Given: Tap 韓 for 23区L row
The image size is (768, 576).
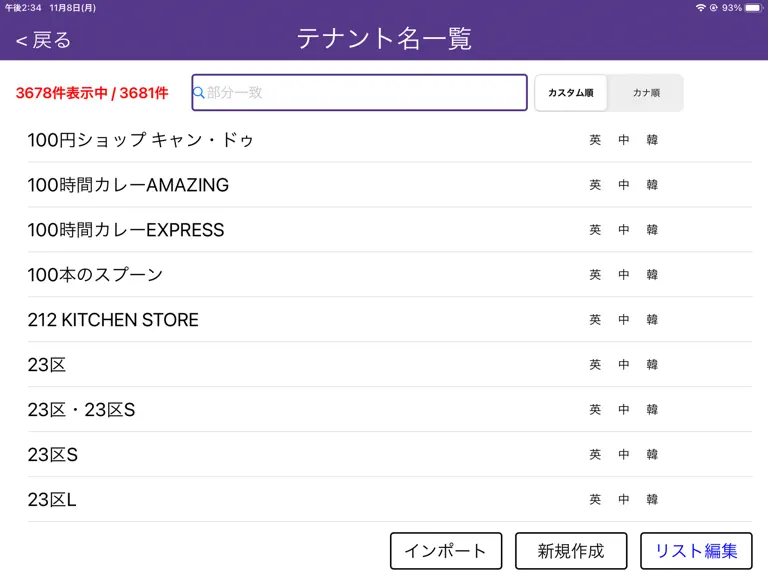Looking at the screenshot, I should 652,500.
